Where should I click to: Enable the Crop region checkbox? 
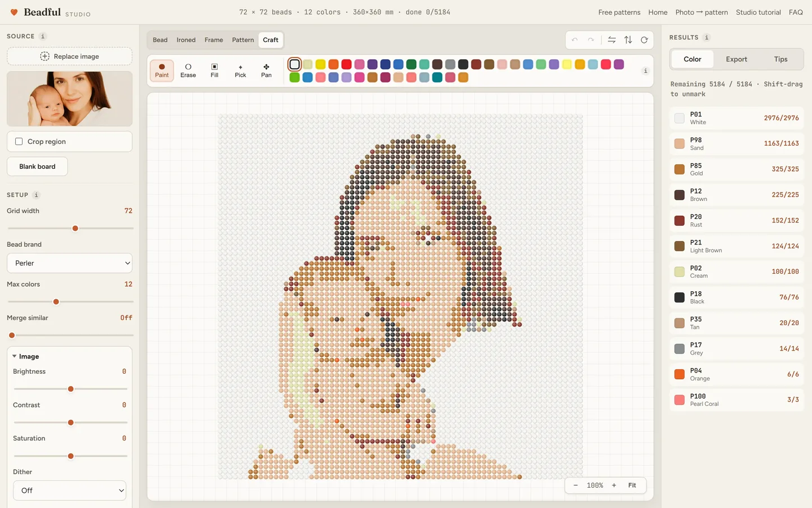19,142
